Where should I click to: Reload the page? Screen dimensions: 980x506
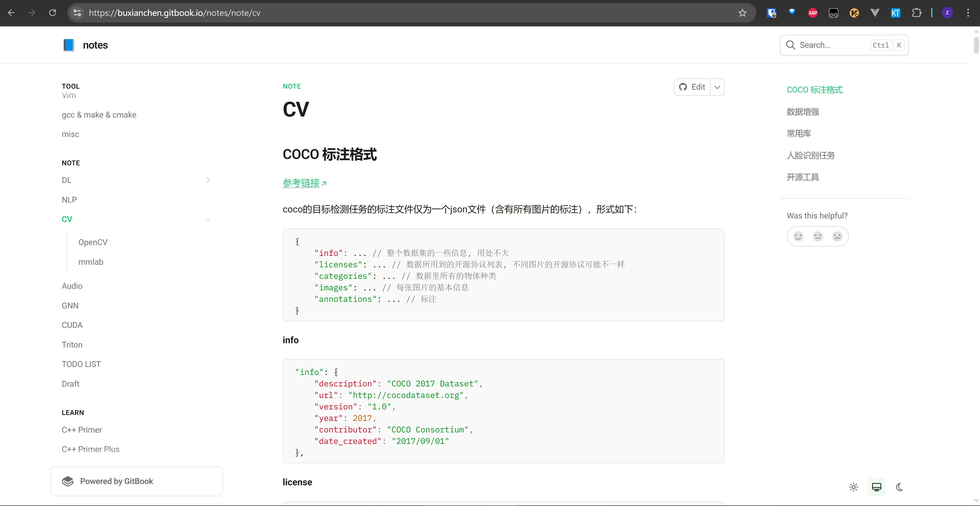pos(52,13)
